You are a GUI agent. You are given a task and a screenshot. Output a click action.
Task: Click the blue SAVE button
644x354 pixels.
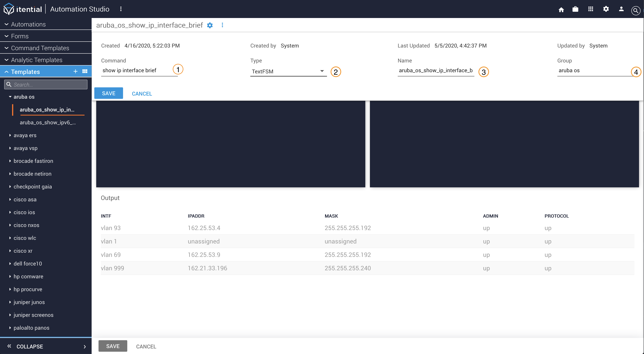[108, 93]
